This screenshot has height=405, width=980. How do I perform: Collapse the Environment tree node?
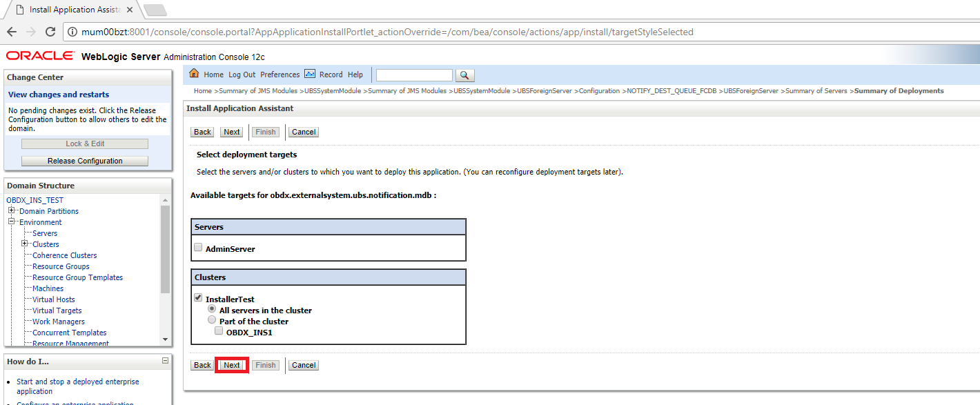(12, 221)
